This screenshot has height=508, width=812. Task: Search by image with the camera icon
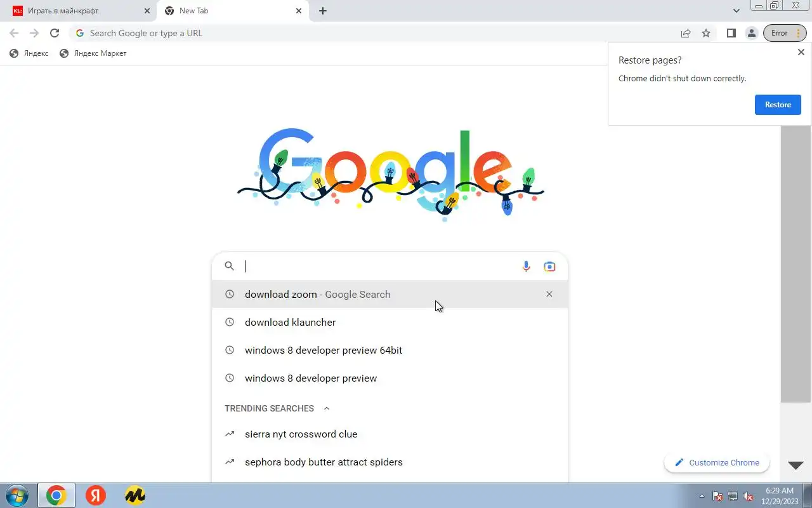click(550, 267)
